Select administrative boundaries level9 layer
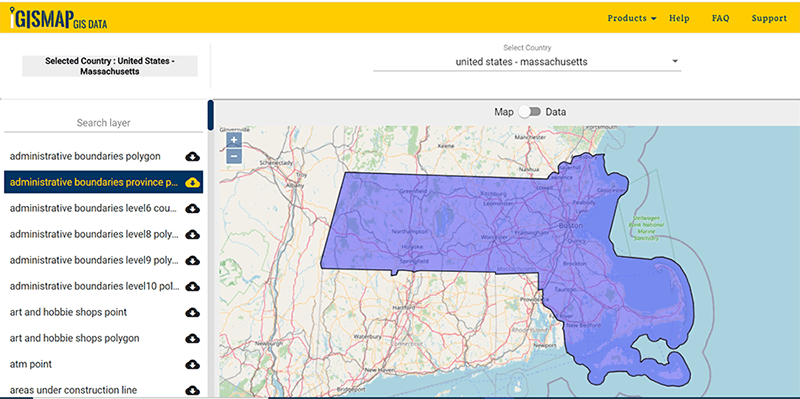Screen dimensions: 800x399 pos(94,260)
